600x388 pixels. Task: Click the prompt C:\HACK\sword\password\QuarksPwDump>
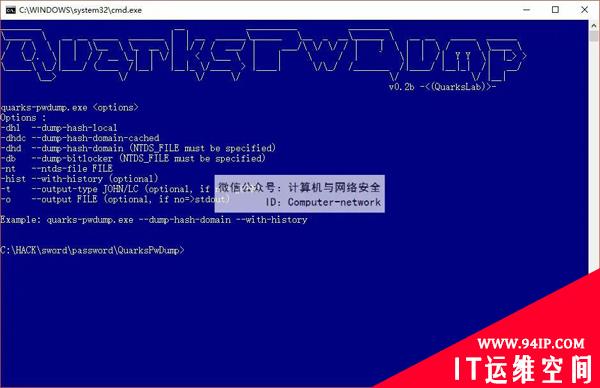pos(92,250)
